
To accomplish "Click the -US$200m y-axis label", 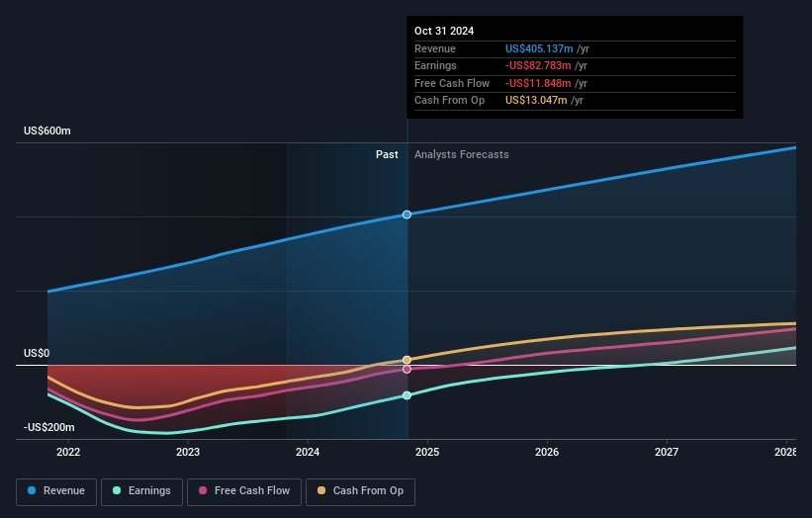I will coord(49,427).
